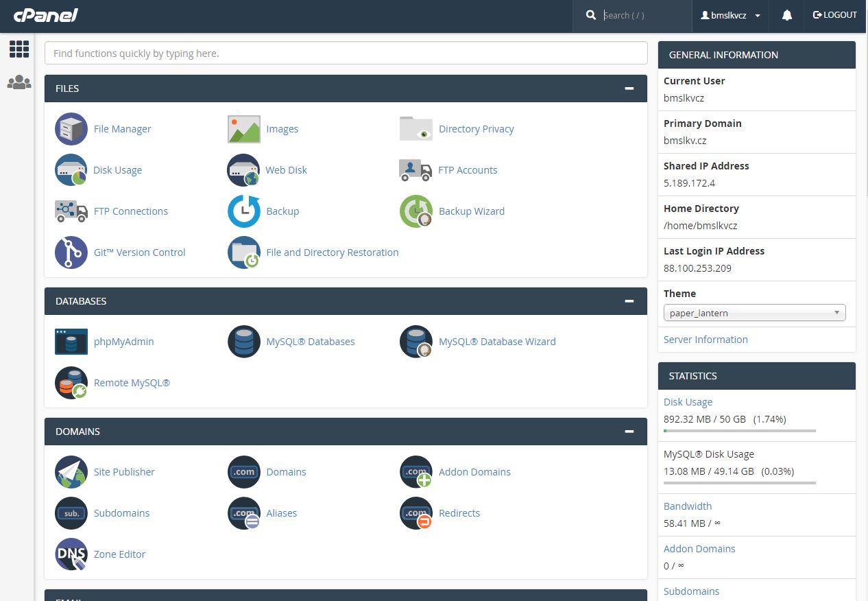Click the MySQL Disk Usage progress bar
This screenshot has height=601, width=868.
tap(740, 483)
